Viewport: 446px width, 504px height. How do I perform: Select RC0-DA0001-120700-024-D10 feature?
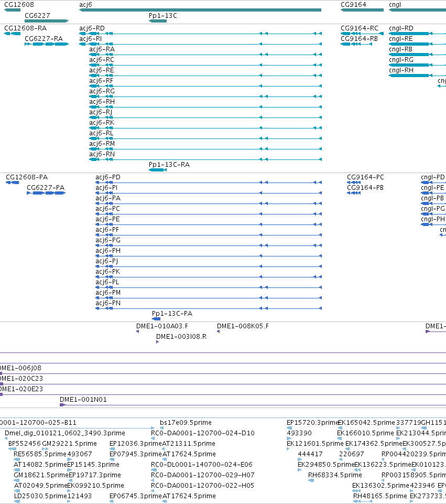pos(153,438)
